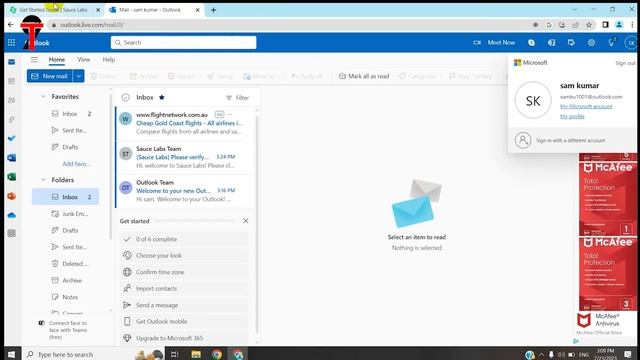Click Sign out in account panel
The image size is (640, 360).
(x=625, y=63)
